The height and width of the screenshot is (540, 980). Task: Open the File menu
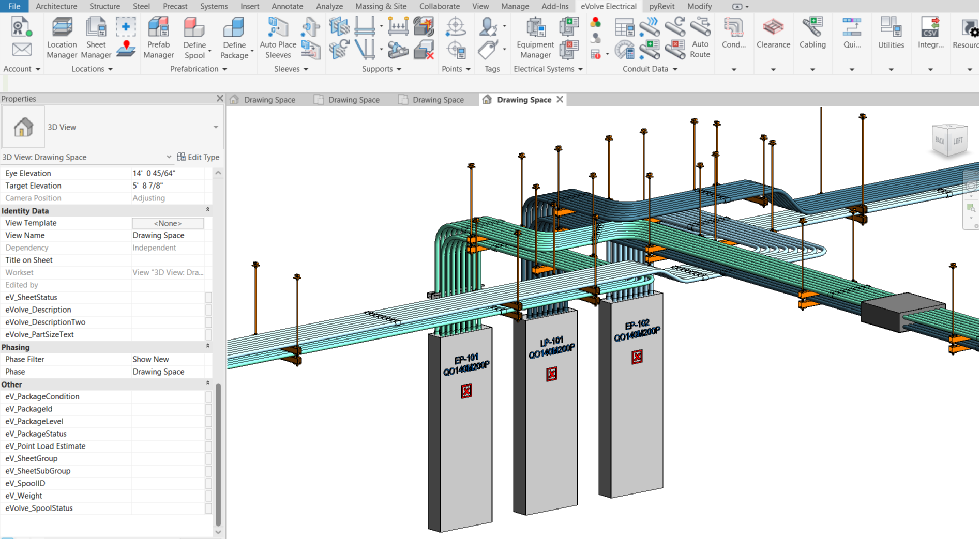pyautogui.click(x=14, y=6)
